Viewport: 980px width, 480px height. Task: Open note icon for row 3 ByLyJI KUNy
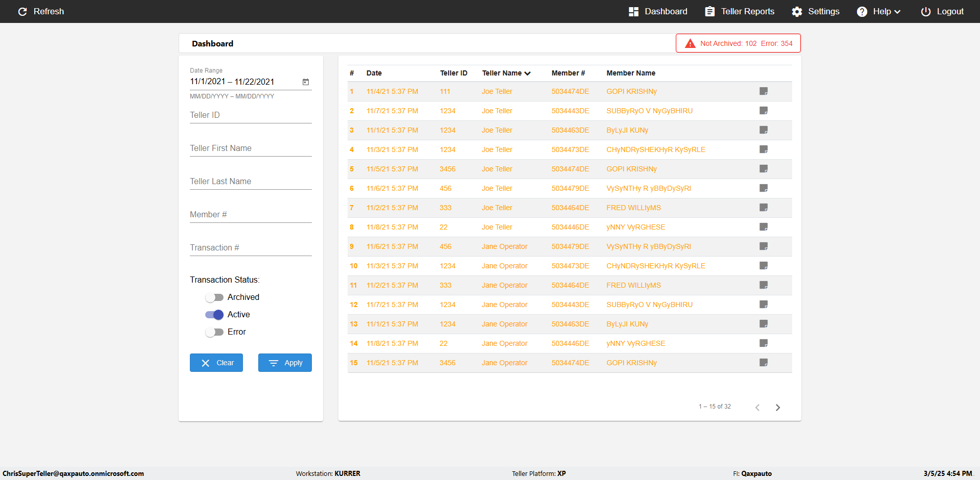coord(764,130)
